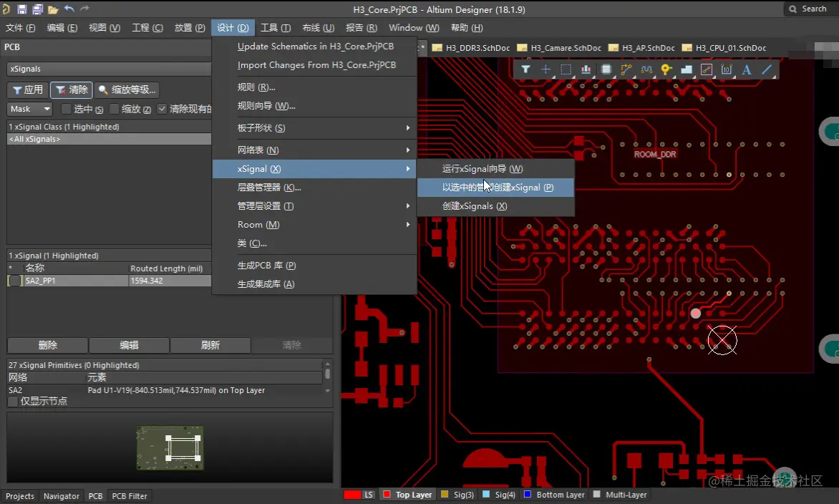Enable the 仅显示节点 checkbox
The width and height of the screenshot is (839, 504).
[x=13, y=402]
